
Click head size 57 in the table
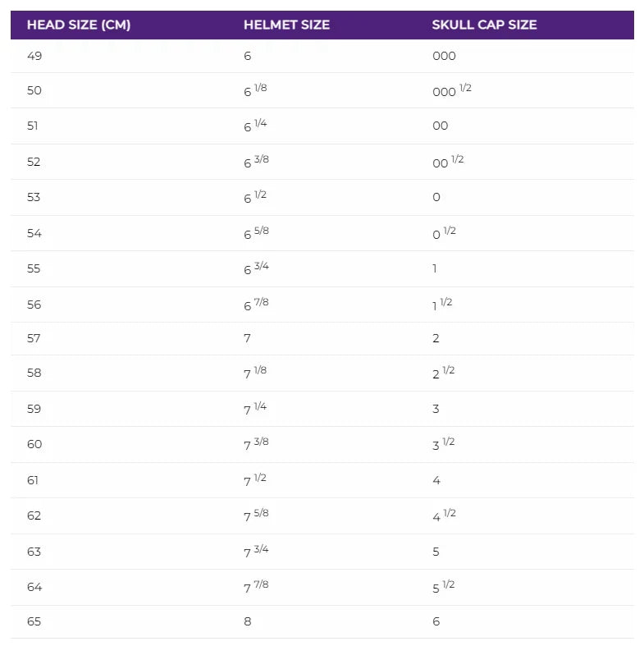tap(34, 338)
